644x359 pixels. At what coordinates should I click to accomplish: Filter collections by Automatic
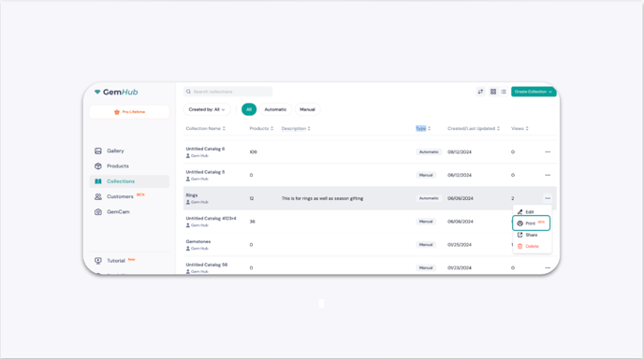275,109
